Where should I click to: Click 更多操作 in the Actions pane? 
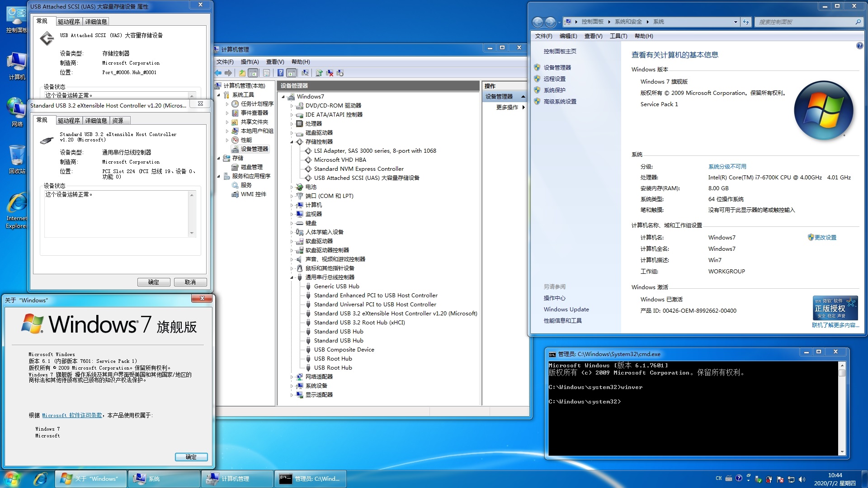(507, 108)
